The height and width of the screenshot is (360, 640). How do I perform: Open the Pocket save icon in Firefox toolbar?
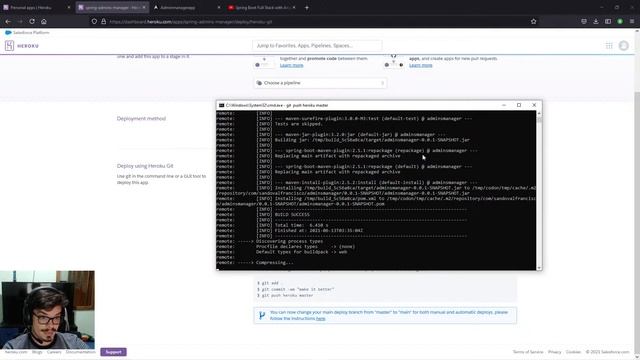tap(584, 21)
